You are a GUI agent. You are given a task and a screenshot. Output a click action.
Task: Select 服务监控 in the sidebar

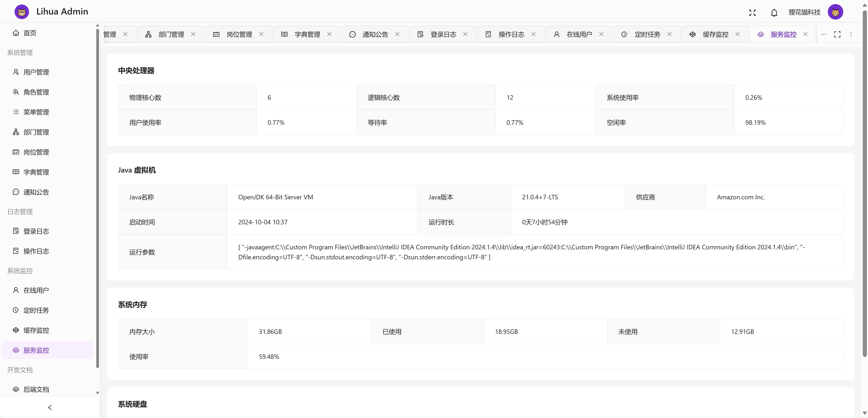tap(48, 350)
